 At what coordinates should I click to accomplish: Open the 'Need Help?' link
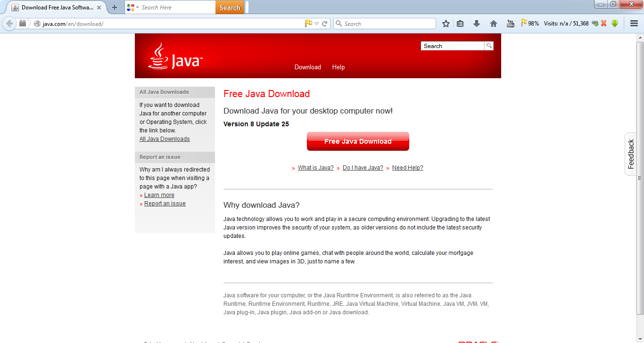click(x=408, y=168)
